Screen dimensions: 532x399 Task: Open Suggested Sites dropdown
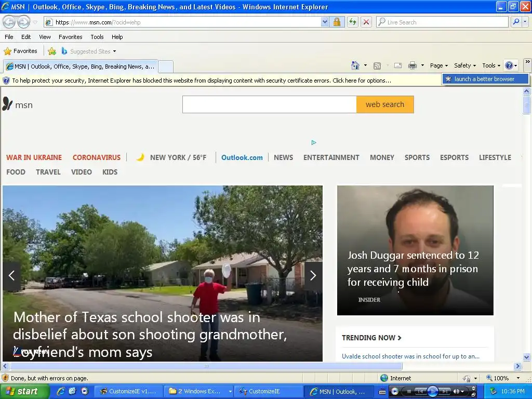pyautogui.click(x=89, y=51)
